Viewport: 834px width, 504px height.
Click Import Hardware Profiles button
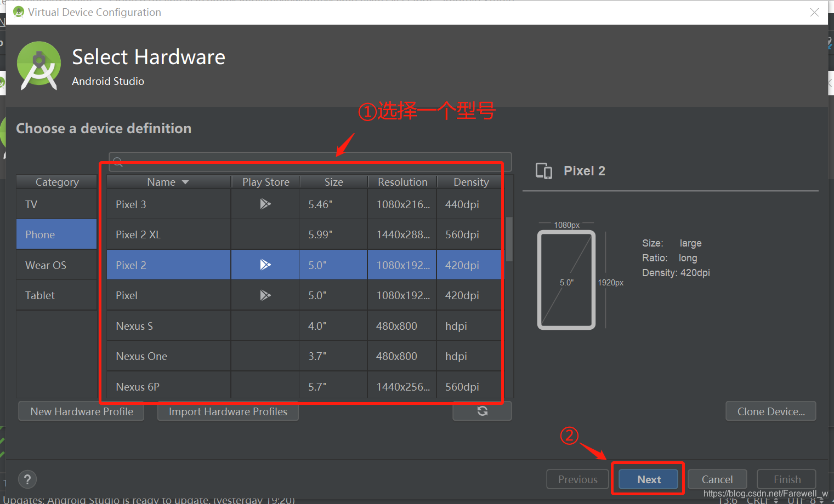pyautogui.click(x=228, y=411)
